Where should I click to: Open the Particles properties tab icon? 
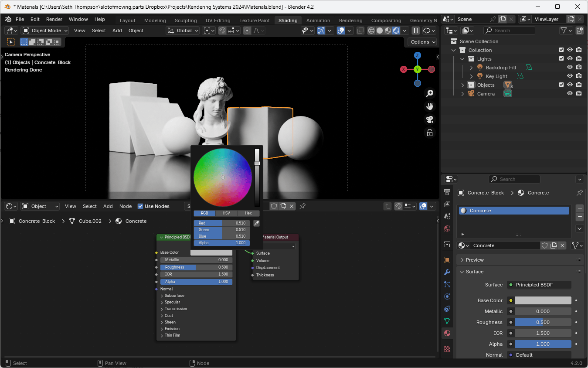447,284
